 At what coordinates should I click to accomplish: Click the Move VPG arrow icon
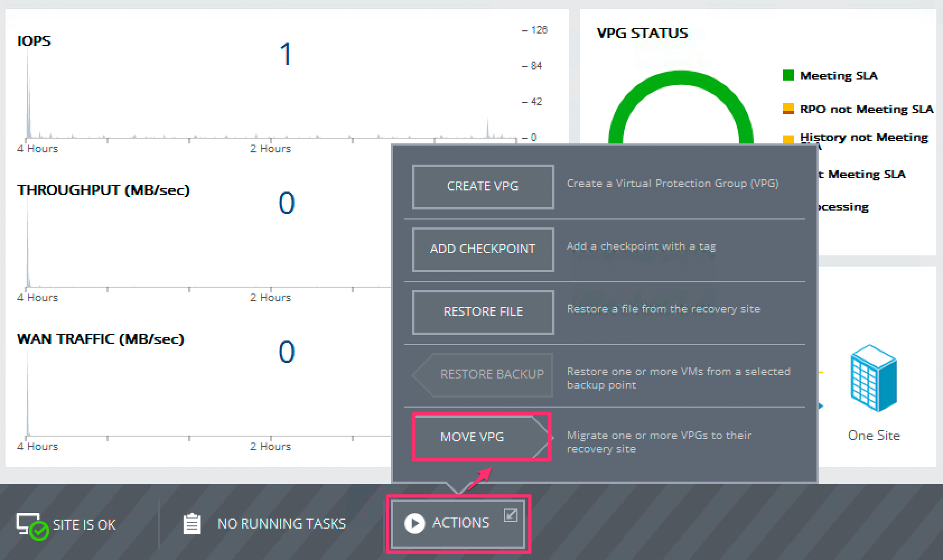click(x=541, y=437)
